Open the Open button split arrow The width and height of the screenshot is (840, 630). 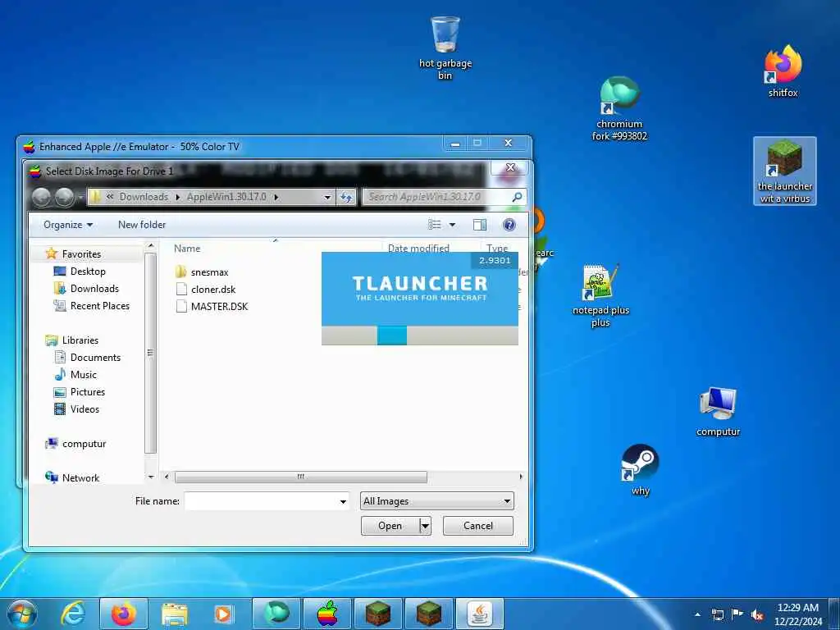click(x=426, y=526)
